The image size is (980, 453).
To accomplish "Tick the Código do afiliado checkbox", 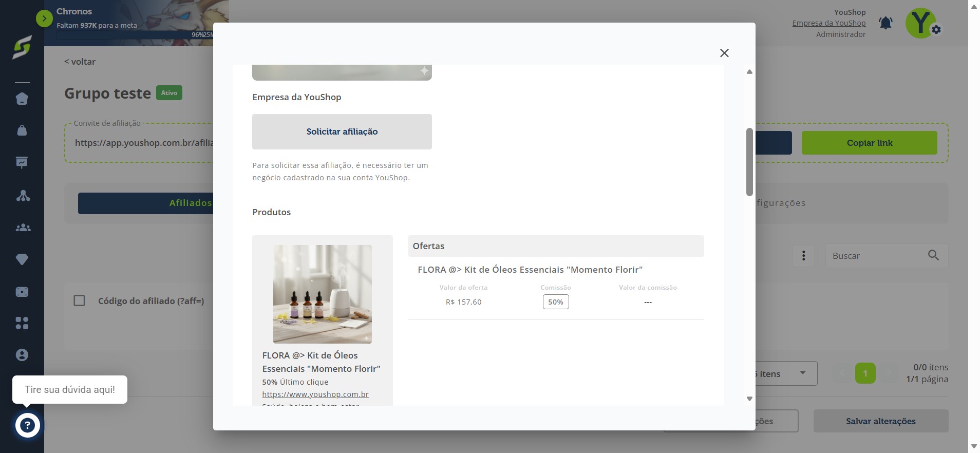I will (79, 300).
